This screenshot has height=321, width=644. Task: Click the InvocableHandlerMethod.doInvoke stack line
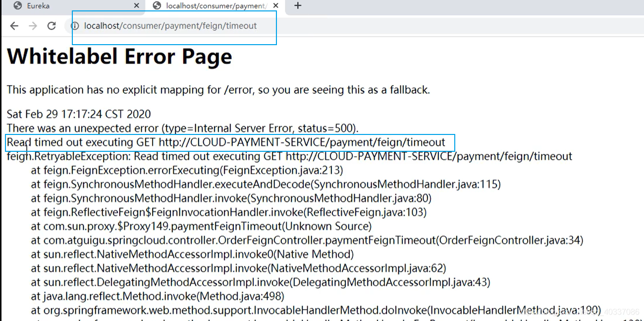[x=316, y=311]
